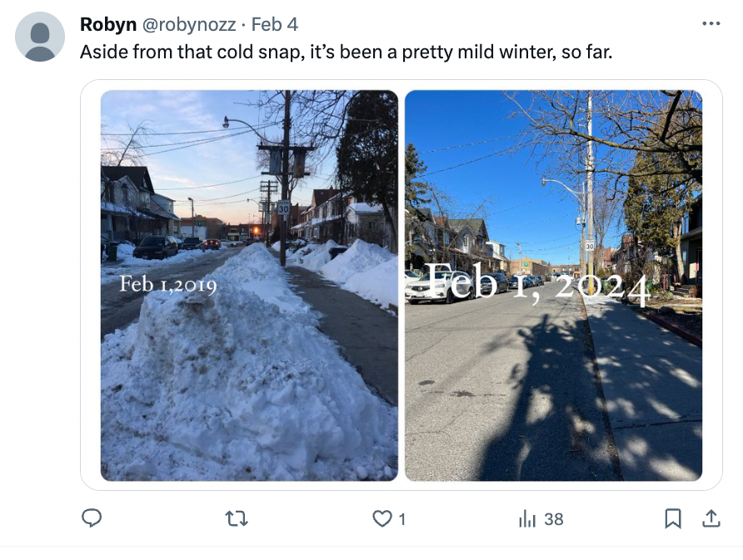Click the 'Feb 1,2019' caption on left photo
This screenshot has width=743, height=560.
(x=168, y=284)
